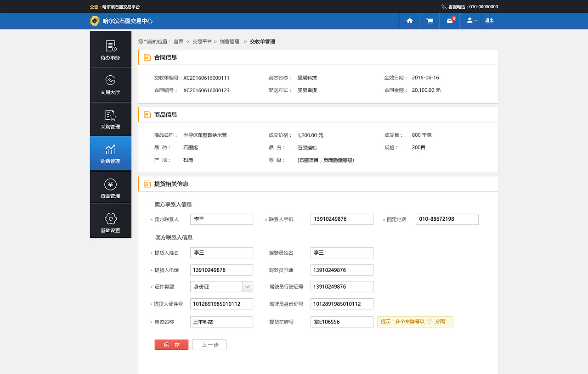Open the user account icon menu
The height and width of the screenshot is (374, 588).
470,21
